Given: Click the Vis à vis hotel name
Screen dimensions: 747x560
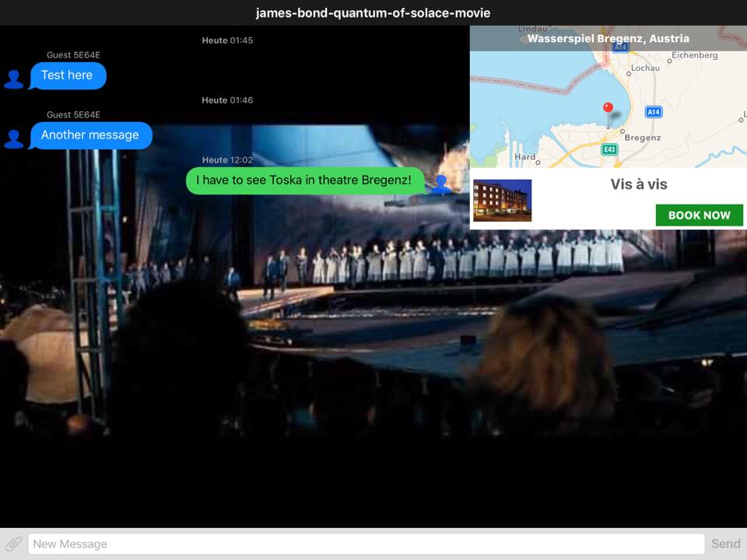Looking at the screenshot, I should [x=638, y=184].
